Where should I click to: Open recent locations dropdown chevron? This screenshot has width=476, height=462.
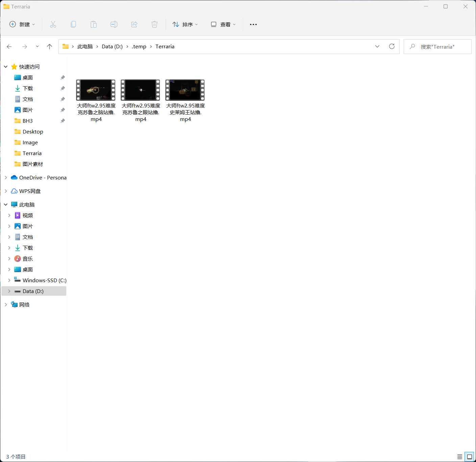coord(37,47)
